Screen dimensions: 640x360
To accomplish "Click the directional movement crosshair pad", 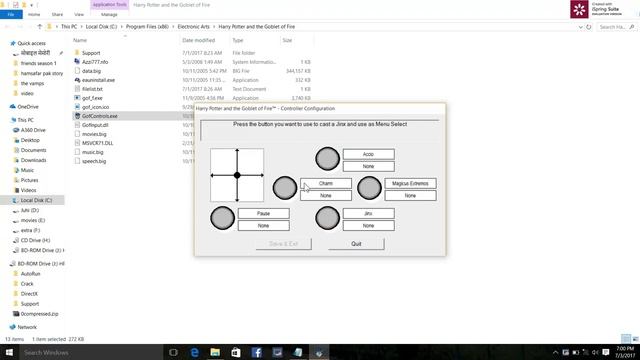I will (x=237, y=175).
